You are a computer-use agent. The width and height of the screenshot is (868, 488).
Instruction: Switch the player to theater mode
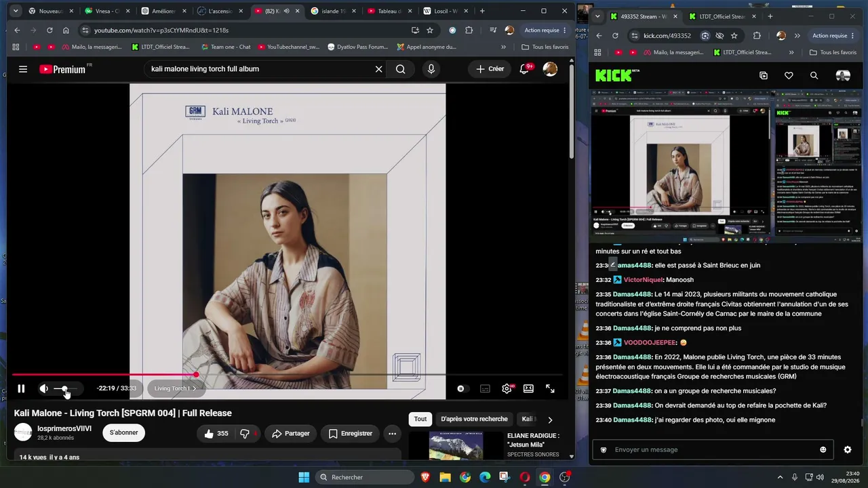(528, 388)
